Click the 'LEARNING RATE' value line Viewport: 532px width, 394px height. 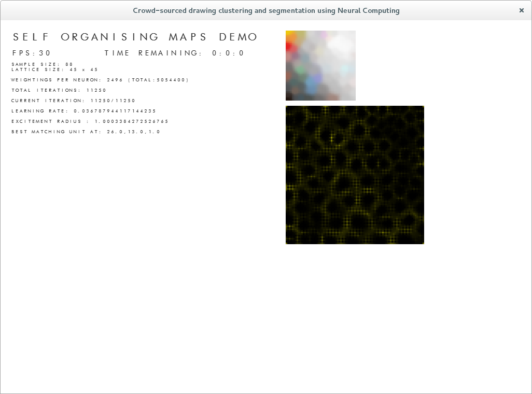pyautogui.click(x=83, y=111)
